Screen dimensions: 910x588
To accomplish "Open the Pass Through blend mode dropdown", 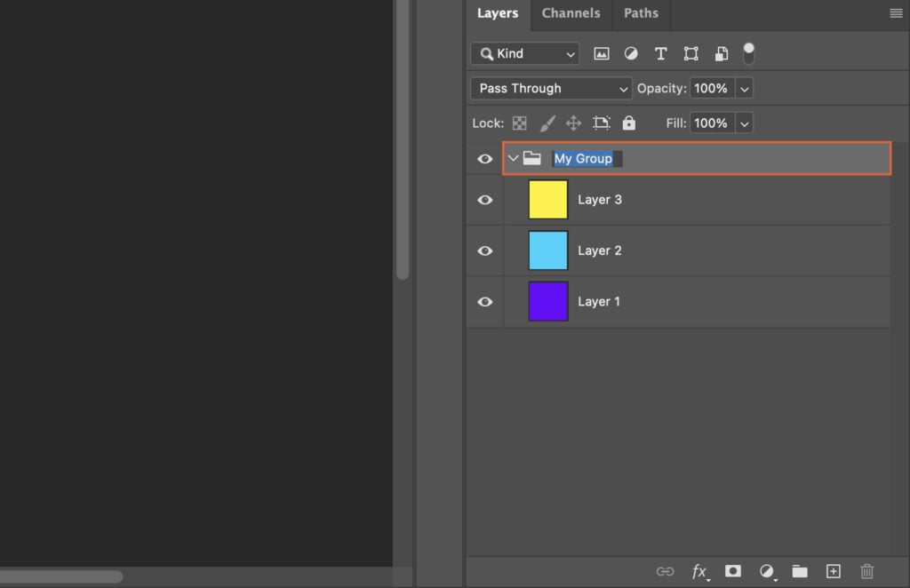I will (550, 88).
